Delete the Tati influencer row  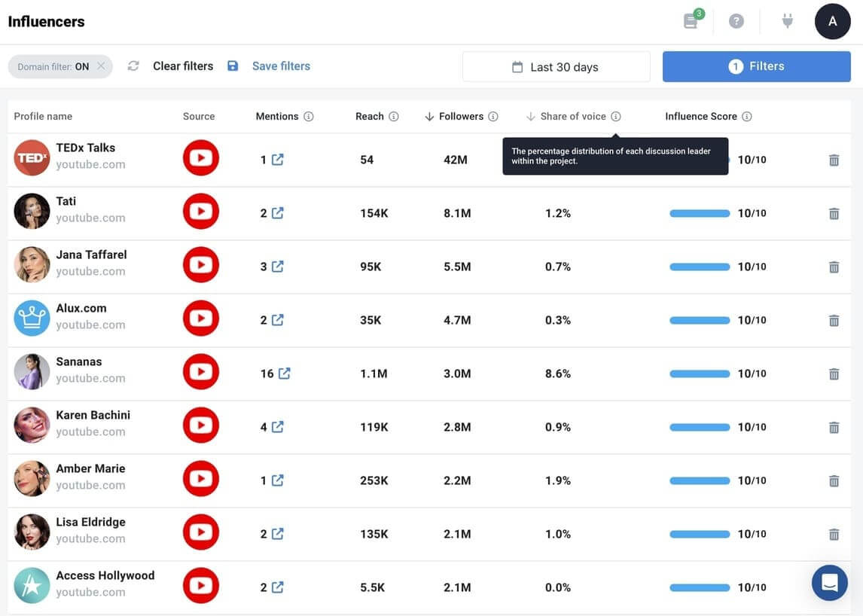(834, 213)
